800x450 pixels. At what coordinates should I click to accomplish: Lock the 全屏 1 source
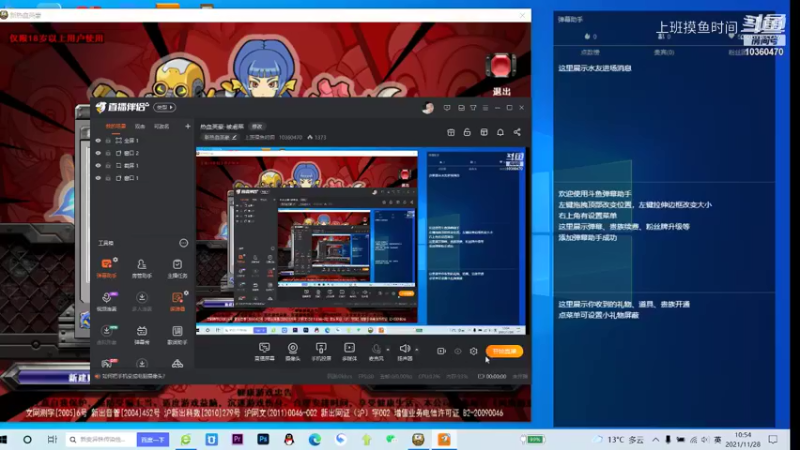(108, 140)
